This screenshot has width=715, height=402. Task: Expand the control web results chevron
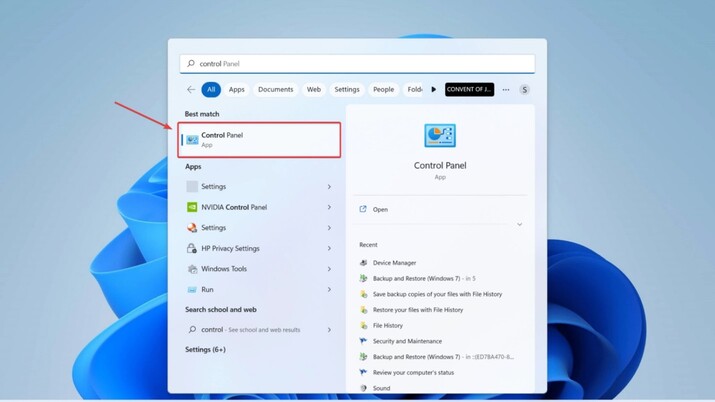(329, 329)
